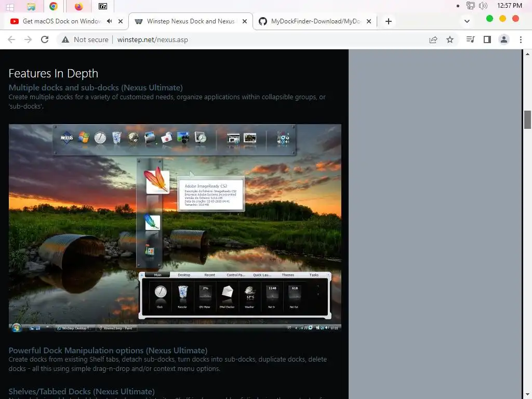
Task: Select the Desktop tab in shelf screenshot
Action: tap(184, 275)
